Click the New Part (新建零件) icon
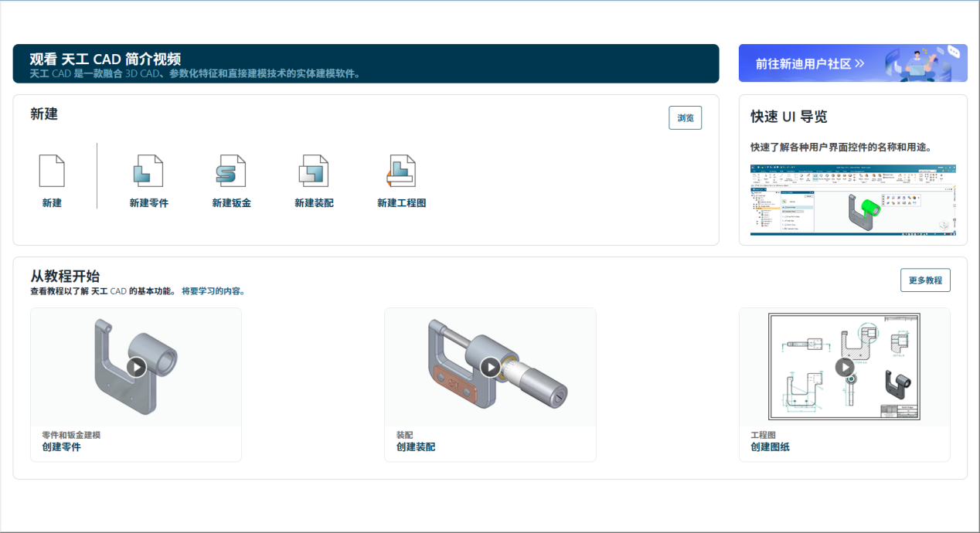This screenshot has width=980, height=533. click(x=148, y=171)
